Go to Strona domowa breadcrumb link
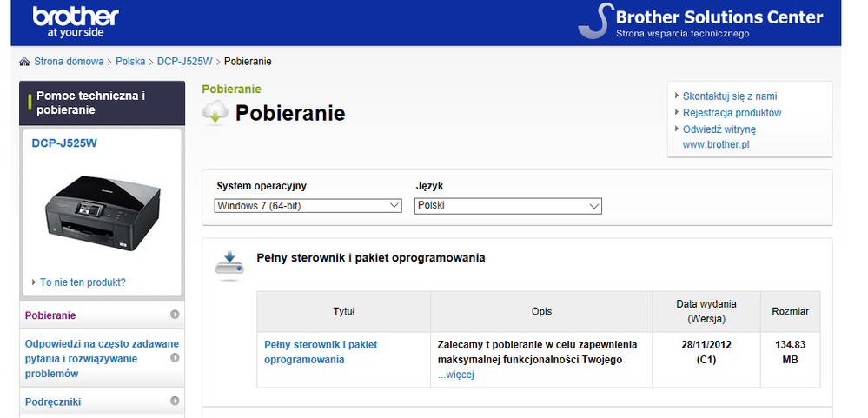The height and width of the screenshot is (418, 868). (x=70, y=62)
